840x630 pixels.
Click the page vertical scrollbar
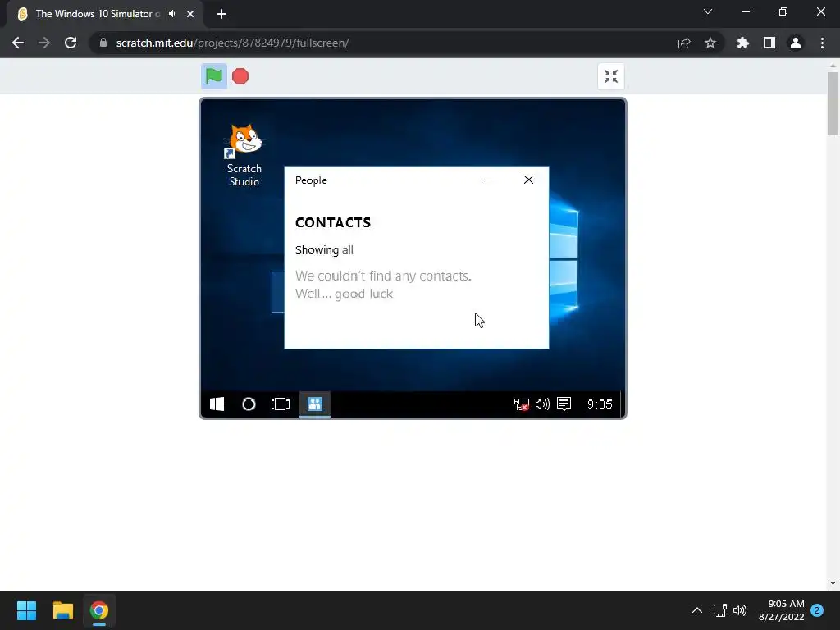click(833, 103)
